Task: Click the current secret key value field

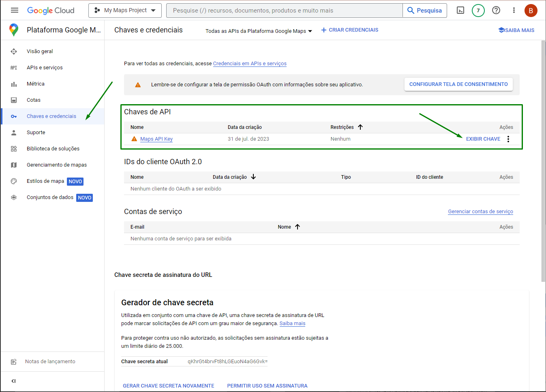Action: (227, 362)
